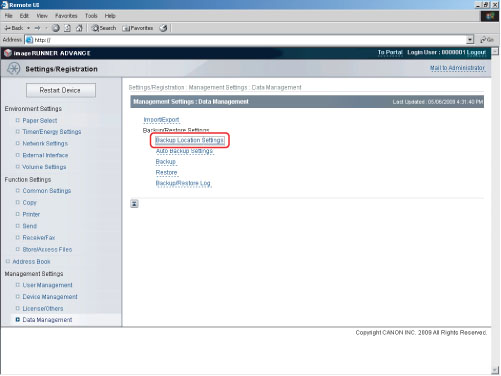Open the Auto Backup Settings link
This screenshot has width=501, height=376.
coord(184,151)
